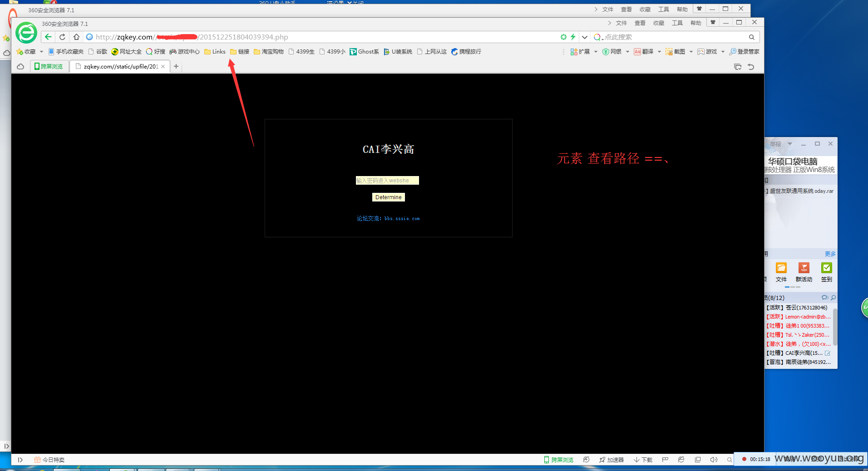
Task: Open the 游戏 games toolbar item
Action: click(707, 52)
